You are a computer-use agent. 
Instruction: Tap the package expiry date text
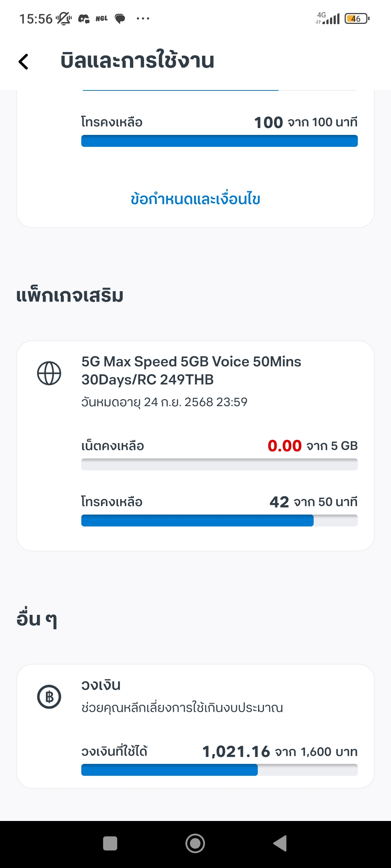(x=164, y=402)
